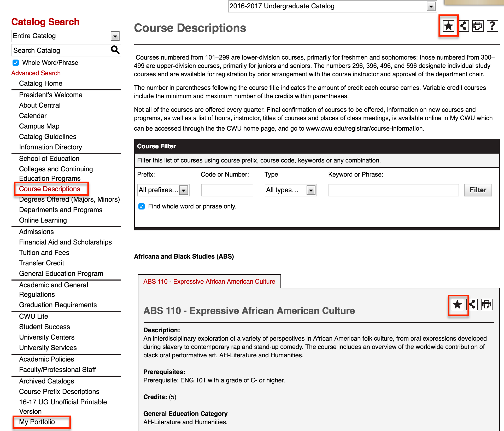The image size is (504, 431).
Task: Open the All prefixes dropdown
Action: coord(163,190)
